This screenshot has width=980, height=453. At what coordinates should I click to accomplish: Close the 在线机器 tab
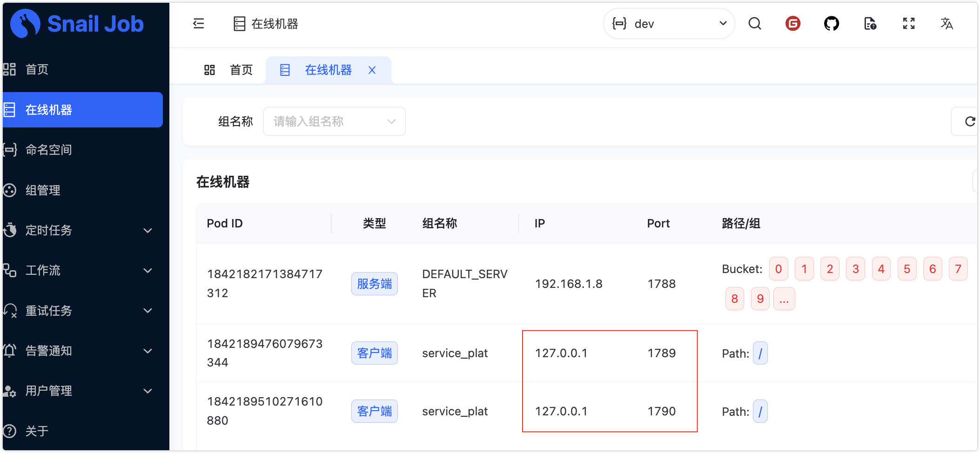pos(372,70)
